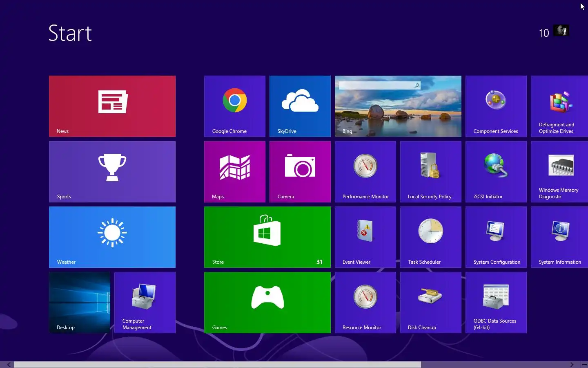Open the Camera app tile
This screenshot has width=588, height=368.
(x=300, y=172)
